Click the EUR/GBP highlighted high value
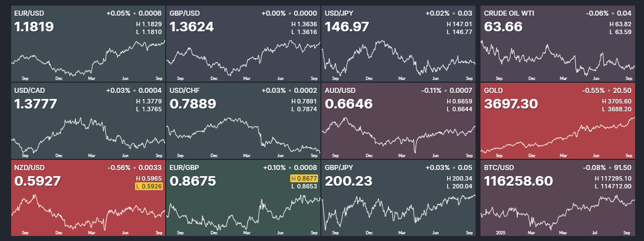Viewport: 644px width, 241px height. (x=305, y=178)
